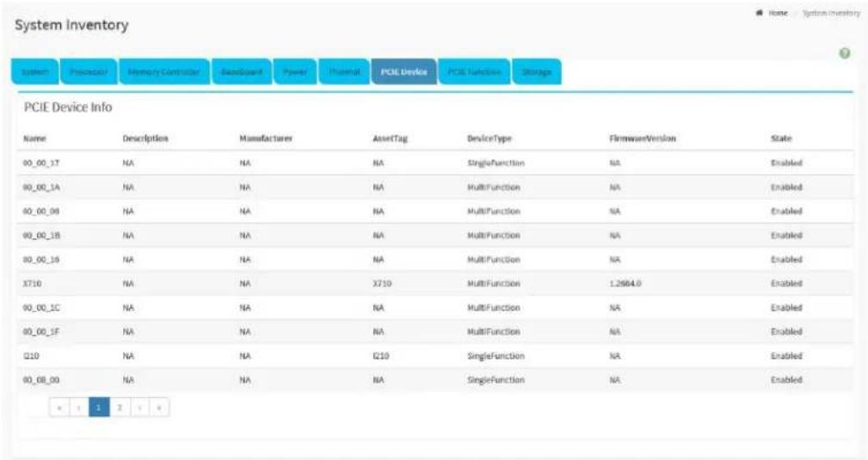Open the Memory Controller tab
Image resolution: width=868 pixels, height=460 pixels.
(x=164, y=72)
